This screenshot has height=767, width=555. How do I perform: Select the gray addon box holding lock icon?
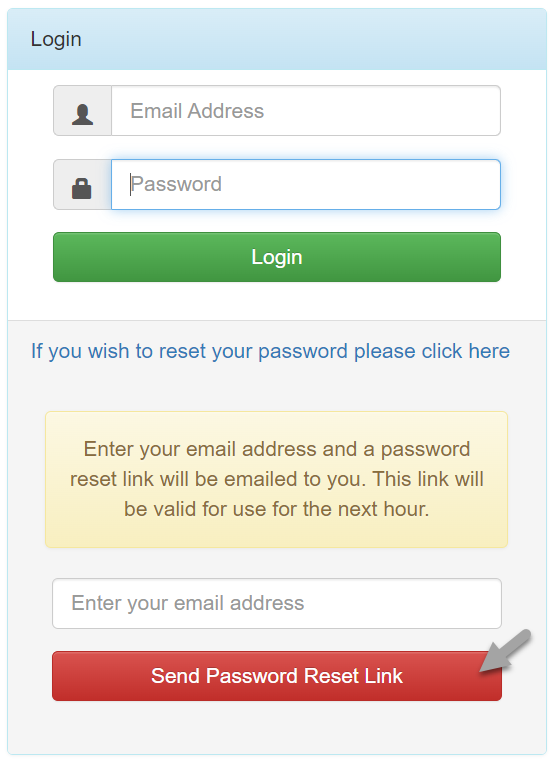83,184
